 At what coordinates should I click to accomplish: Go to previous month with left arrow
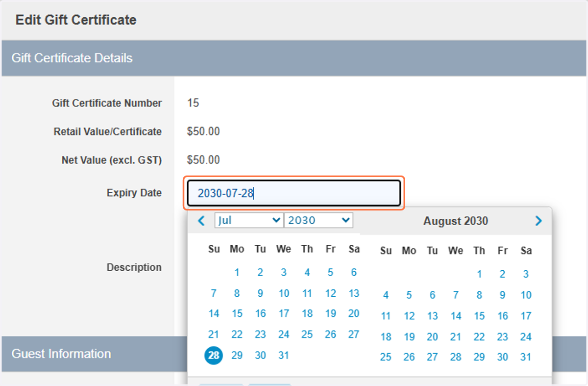coord(201,221)
